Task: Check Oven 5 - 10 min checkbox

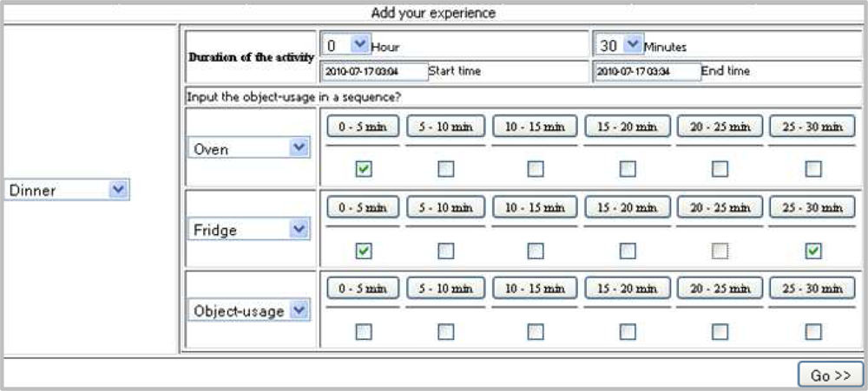Action: pyautogui.click(x=445, y=169)
